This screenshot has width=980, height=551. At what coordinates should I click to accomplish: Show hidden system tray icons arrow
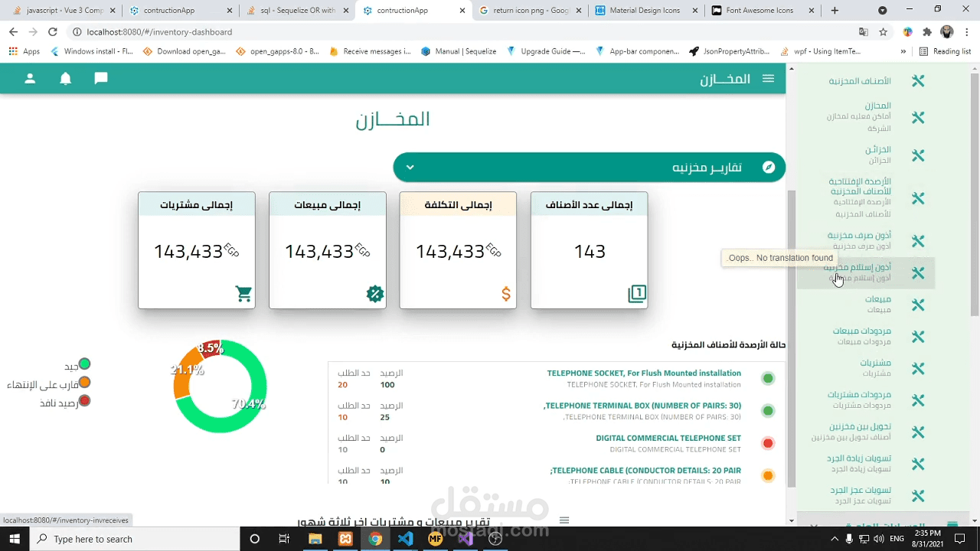[x=835, y=539]
